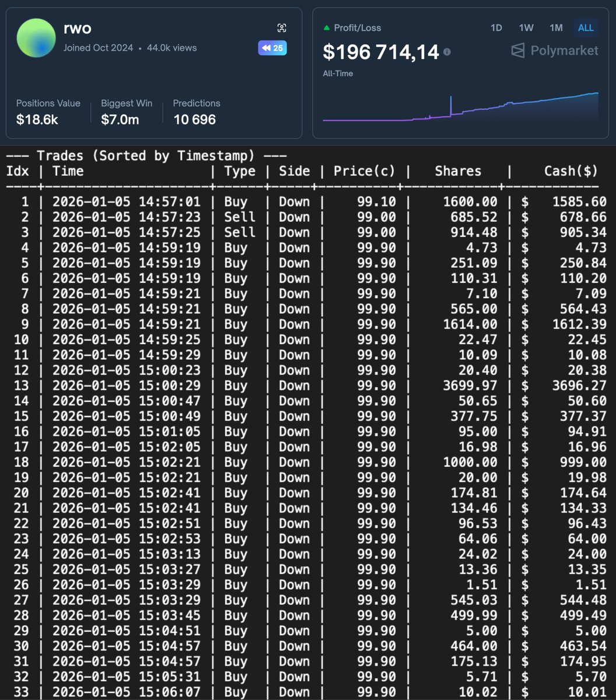The height and width of the screenshot is (700, 616).
Task: Click the green Profit/Loss triangle icon
Action: pyautogui.click(x=326, y=27)
